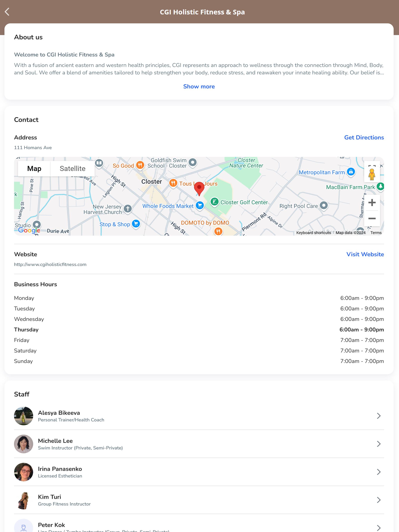
Task: Click Kim Turi's profile photo
Action: coord(24,500)
